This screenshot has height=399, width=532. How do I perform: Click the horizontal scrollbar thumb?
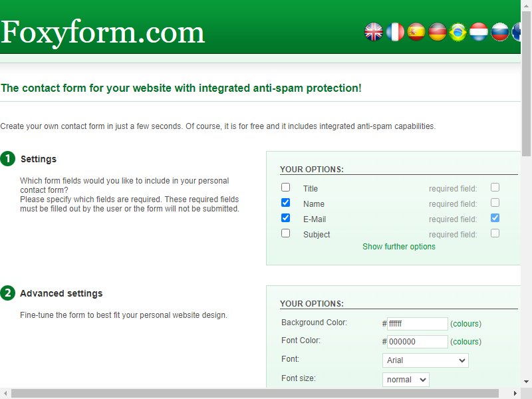tap(255, 394)
